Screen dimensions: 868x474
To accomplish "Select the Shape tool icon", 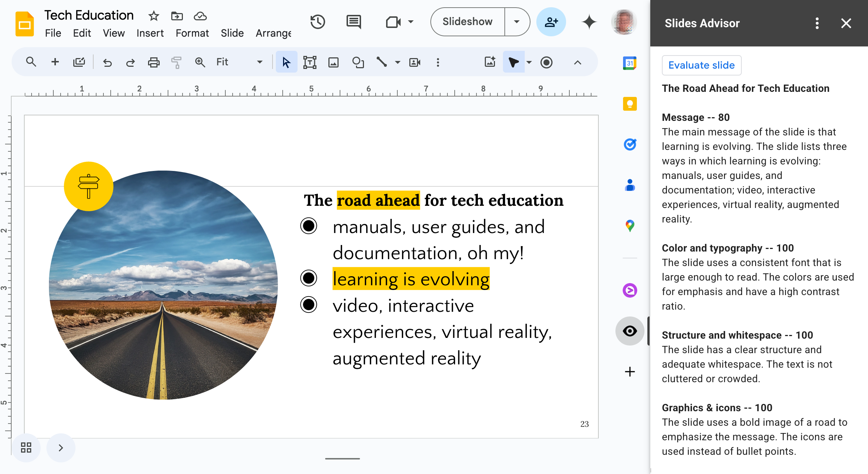I will tap(356, 62).
